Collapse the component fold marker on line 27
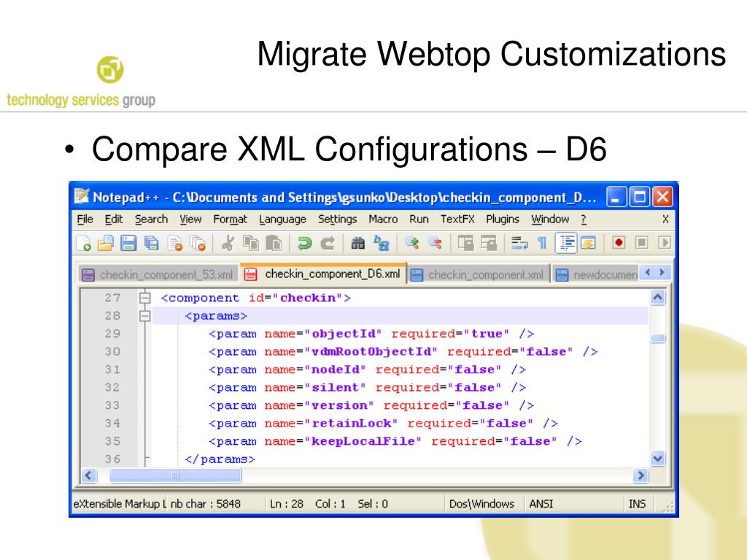 coord(145,298)
